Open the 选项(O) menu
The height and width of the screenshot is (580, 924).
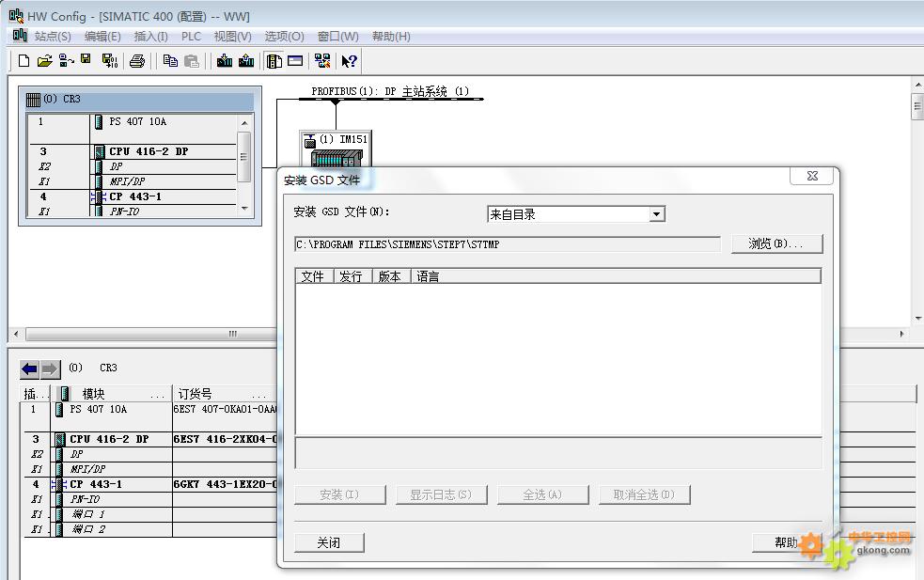coord(284,37)
